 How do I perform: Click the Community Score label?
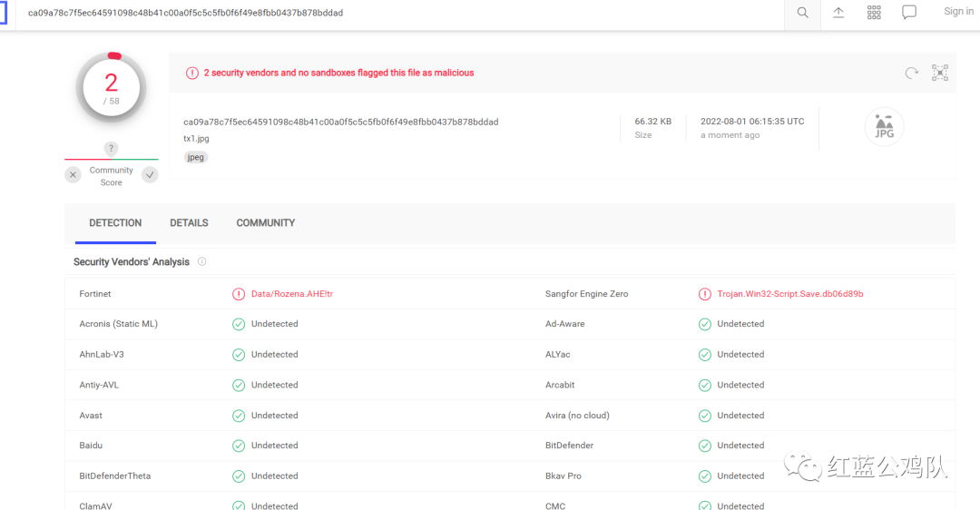tap(112, 176)
